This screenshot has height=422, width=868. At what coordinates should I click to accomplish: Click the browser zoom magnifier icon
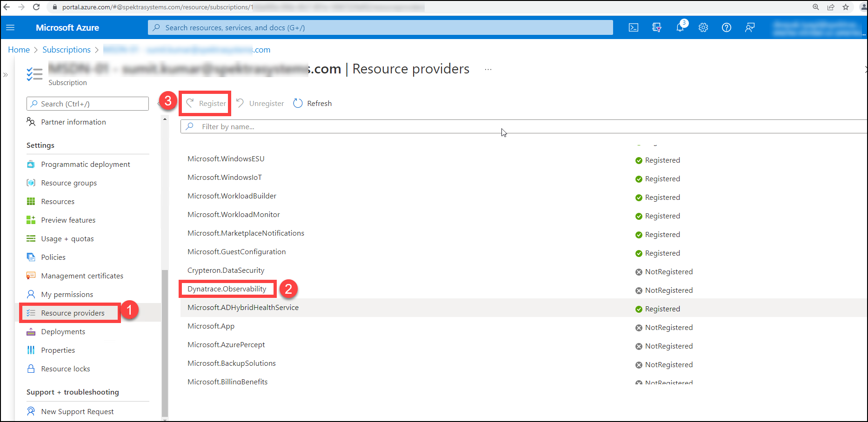tap(816, 7)
